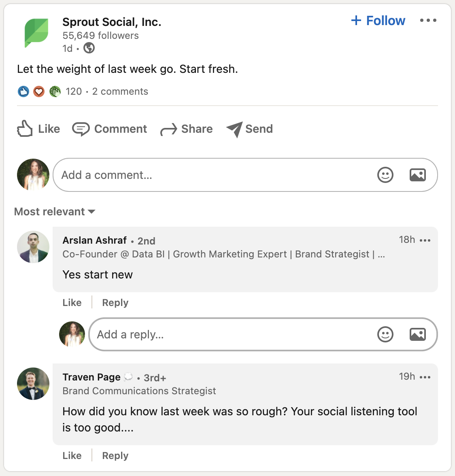Image resolution: width=455 pixels, height=476 pixels.
Task: Open Traven Page's profile picture
Action: pos(33,384)
